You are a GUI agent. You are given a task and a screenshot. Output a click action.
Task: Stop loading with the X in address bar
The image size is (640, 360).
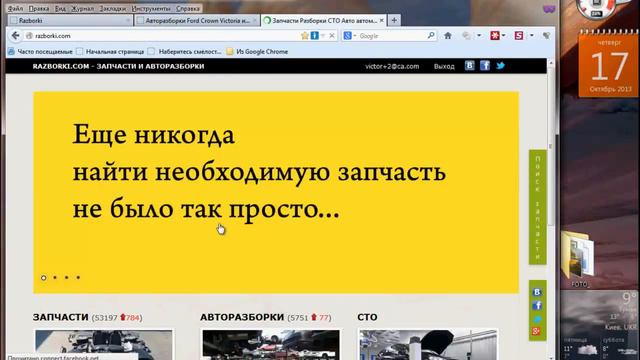[x=332, y=36]
